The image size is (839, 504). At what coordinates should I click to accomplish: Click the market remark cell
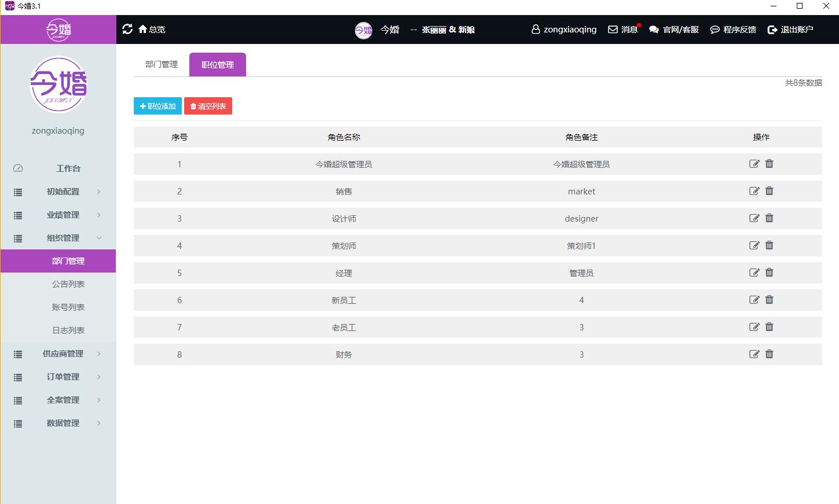pos(581,192)
